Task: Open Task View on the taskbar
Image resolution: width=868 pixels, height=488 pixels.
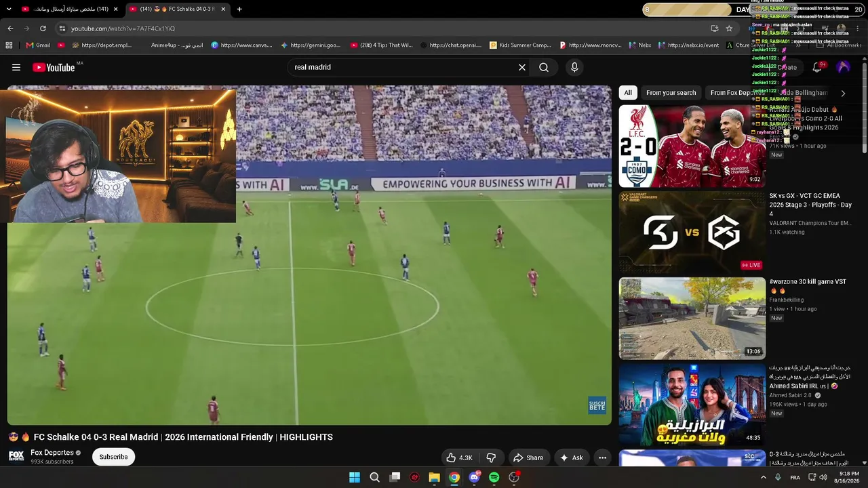Action: tap(395, 477)
